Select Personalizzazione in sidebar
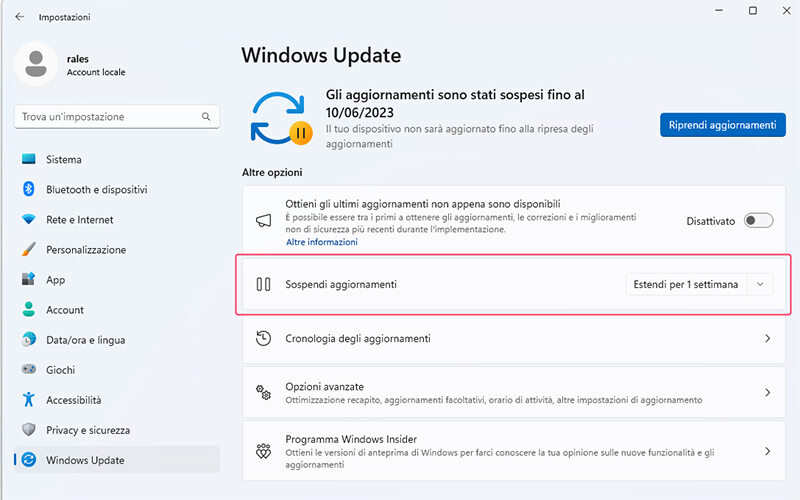Viewport: 800px width, 500px height. coord(117,249)
